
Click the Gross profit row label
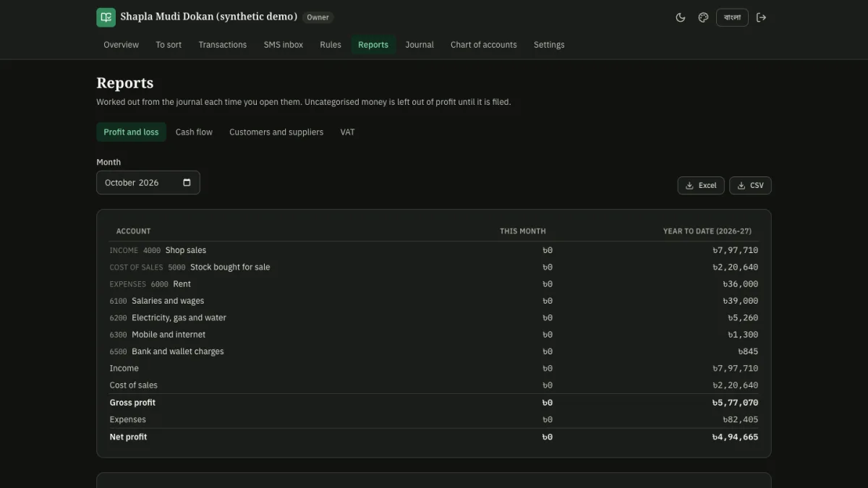point(132,403)
